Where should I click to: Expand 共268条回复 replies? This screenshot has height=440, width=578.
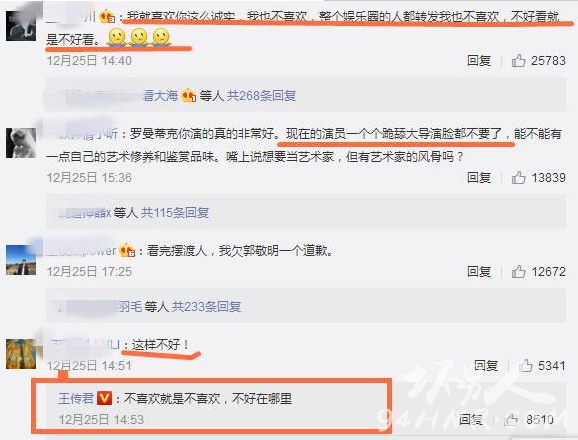click(261, 96)
